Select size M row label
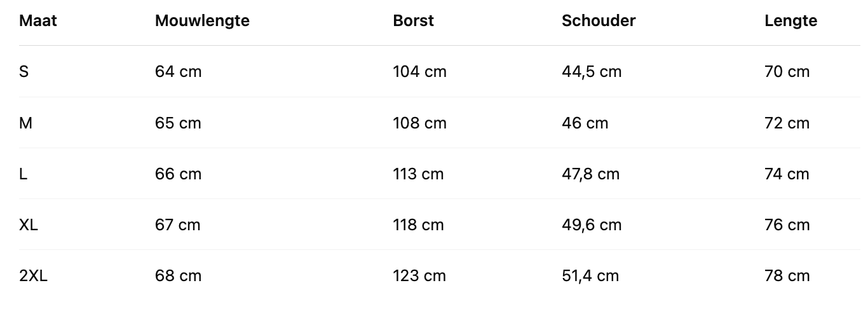The image size is (868, 318). pyautogui.click(x=25, y=123)
